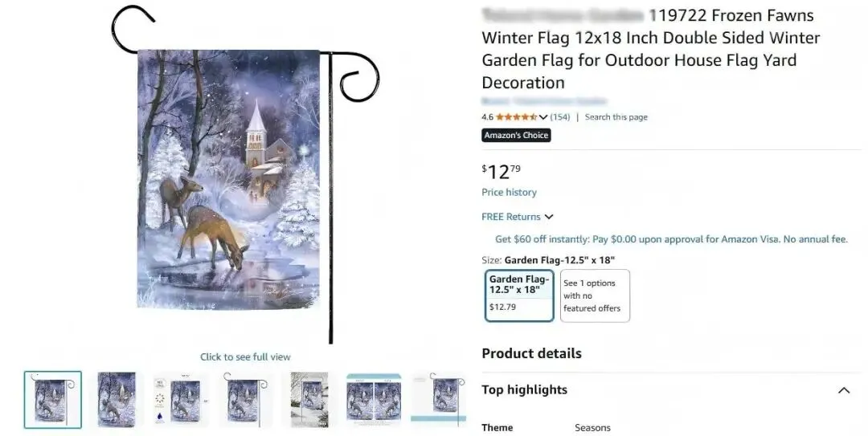
Task: Click the blurred brand store link under title
Action: tap(543, 101)
